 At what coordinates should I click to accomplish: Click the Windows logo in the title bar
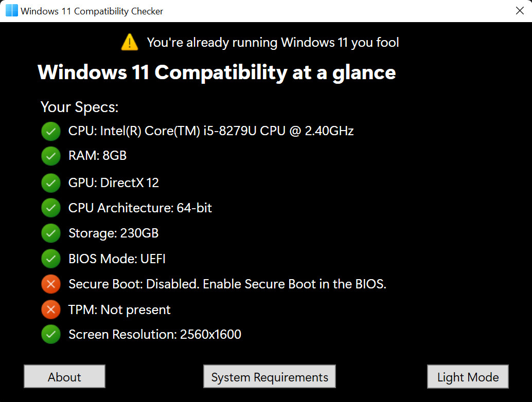pos(12,11)
